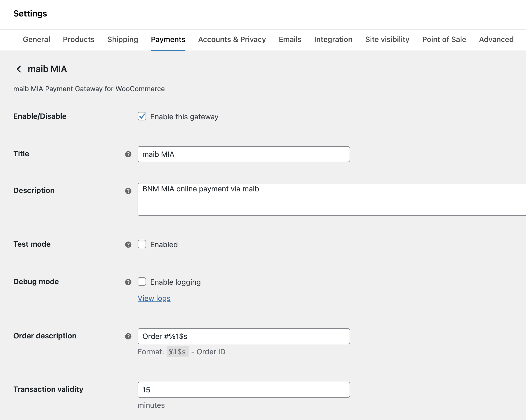The image size is (526, 420).
Task: Click the help icon beside Description
Action: [129, 191]
